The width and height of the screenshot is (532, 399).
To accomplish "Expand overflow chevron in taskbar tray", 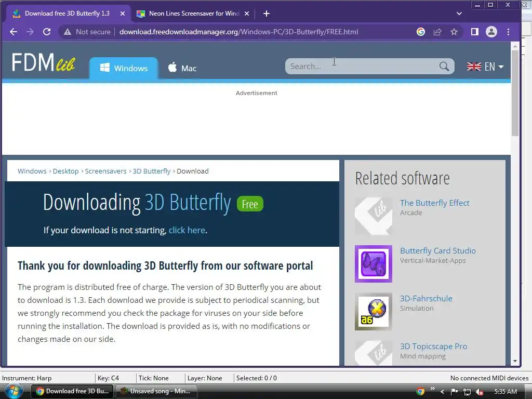I will pyautogui.click(x=432, y=389).
